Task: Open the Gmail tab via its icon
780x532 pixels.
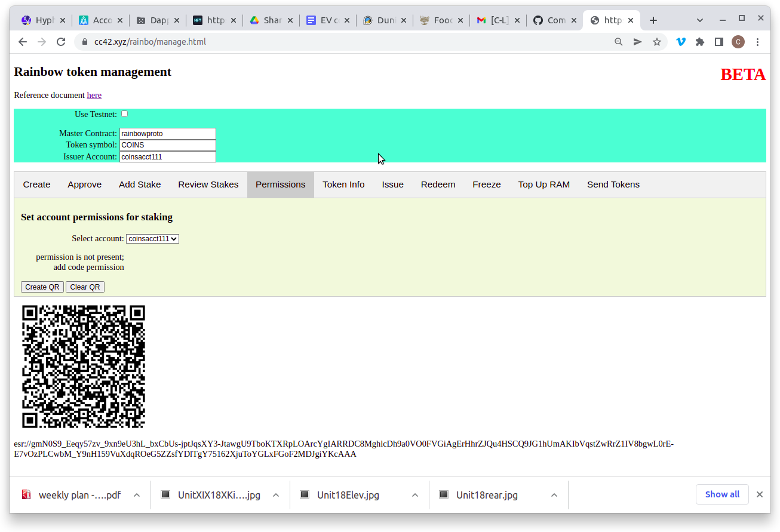Action: (481, 19)
